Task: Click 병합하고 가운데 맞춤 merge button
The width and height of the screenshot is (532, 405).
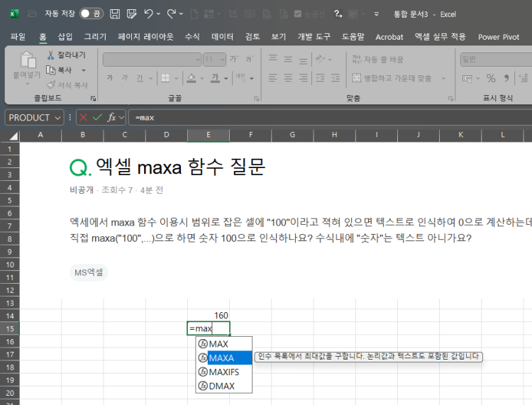Action: click(x=392, y=78)
